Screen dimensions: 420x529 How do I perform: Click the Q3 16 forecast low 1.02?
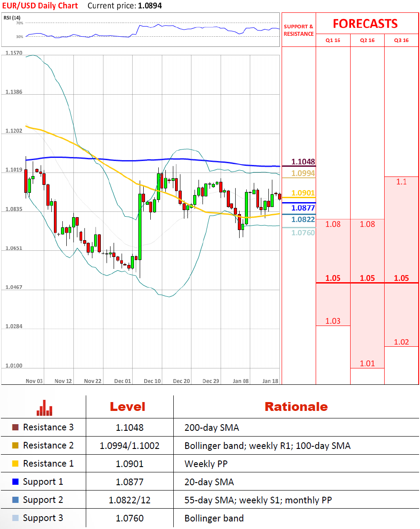click(x=401, y=342)
